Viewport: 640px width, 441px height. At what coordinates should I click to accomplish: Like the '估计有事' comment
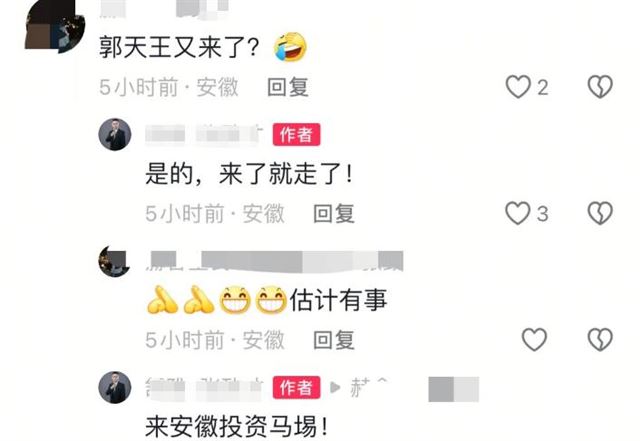534,339
